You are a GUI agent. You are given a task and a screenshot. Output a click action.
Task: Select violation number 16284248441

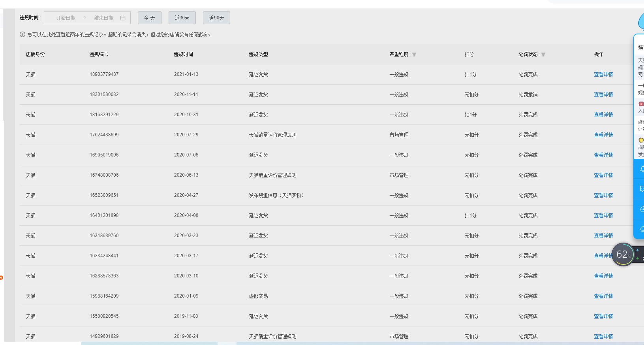tap(104, 256)
